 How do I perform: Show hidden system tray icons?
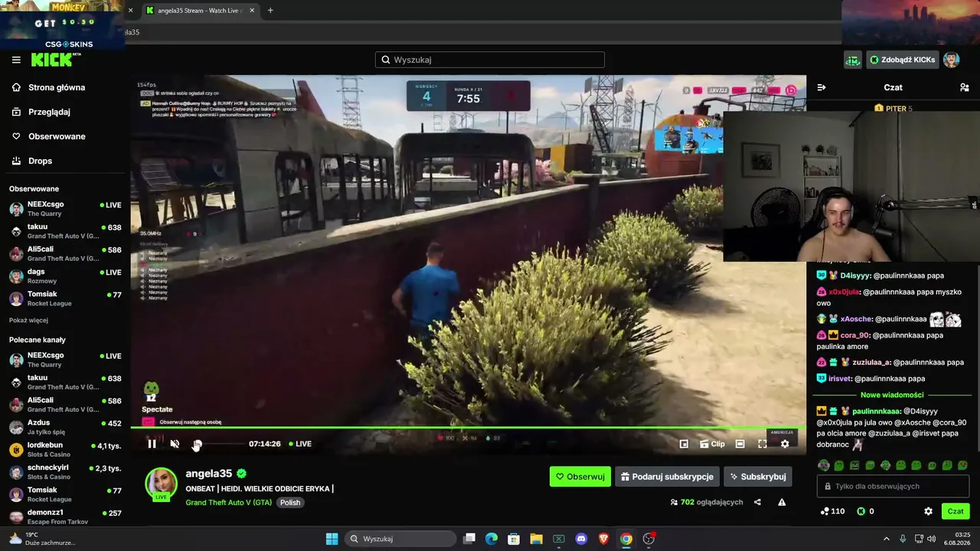[887, 539]
